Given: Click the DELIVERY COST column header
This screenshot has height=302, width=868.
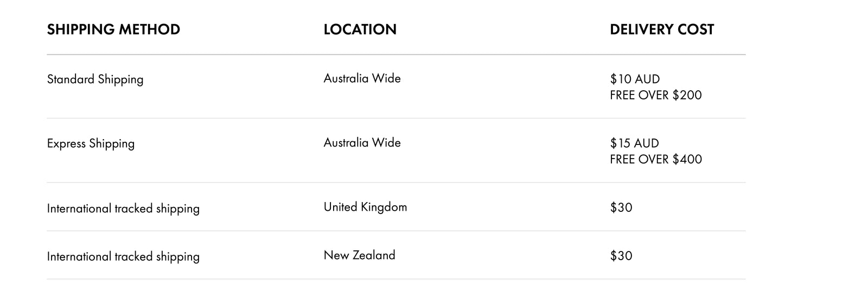Looking at the screenshot, I should click(662, 29).
